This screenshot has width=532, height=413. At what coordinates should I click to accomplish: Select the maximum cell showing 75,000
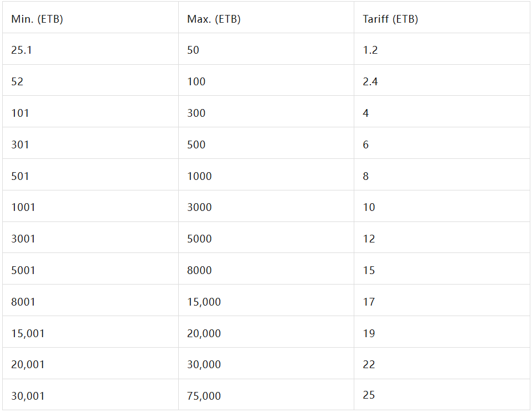(x=204, y=396)
